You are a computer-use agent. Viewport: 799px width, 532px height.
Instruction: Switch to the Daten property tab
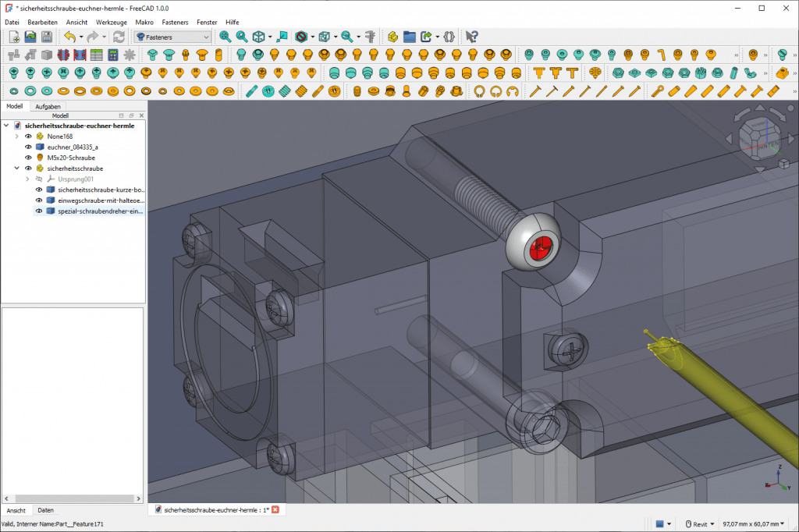(x=45, y=510)
